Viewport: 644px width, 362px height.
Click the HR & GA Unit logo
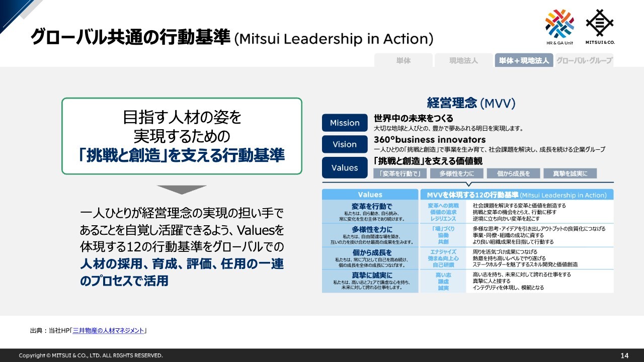[x=559, y=26]
